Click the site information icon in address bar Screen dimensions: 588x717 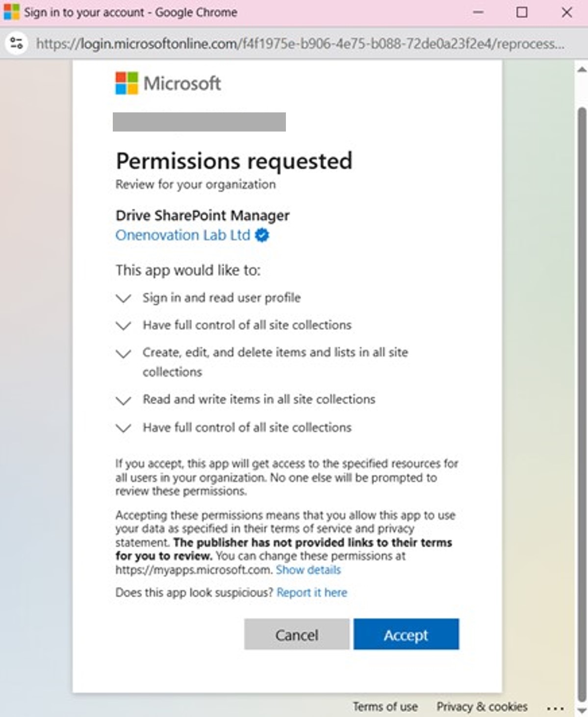click(x=16, y=43)
